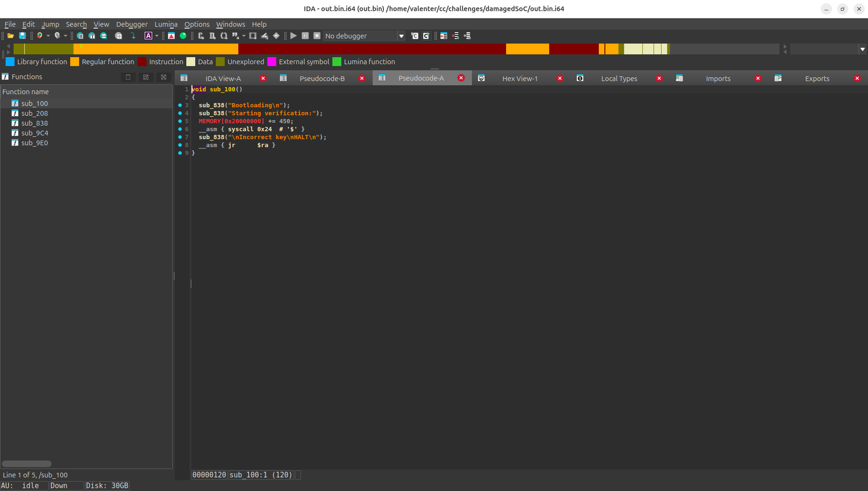868x491 pixels.
Task: Switch to the IDA View-A tab
Action: pos(223,79)
